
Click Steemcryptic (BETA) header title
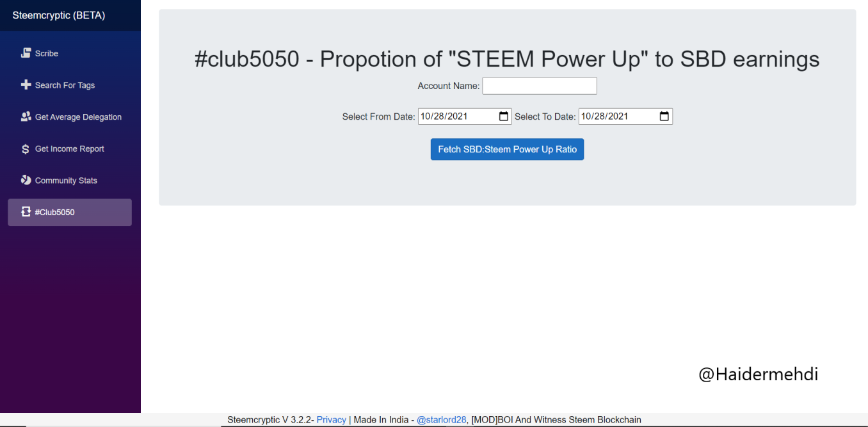coord(59,15)
